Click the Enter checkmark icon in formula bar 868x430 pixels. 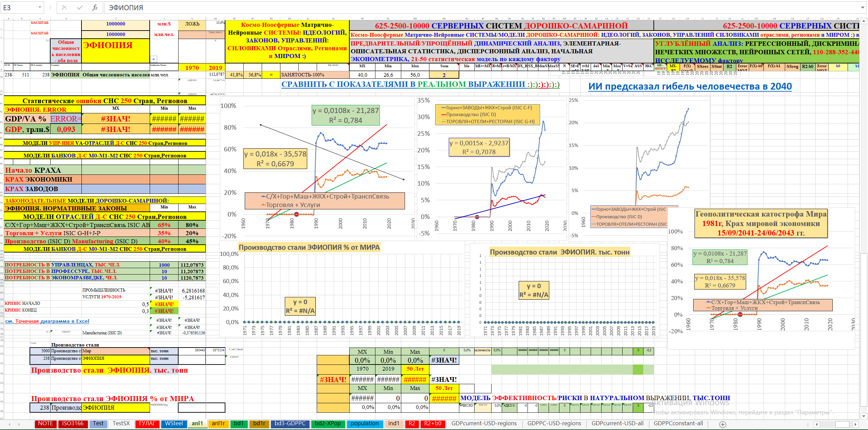coord(80,7)
